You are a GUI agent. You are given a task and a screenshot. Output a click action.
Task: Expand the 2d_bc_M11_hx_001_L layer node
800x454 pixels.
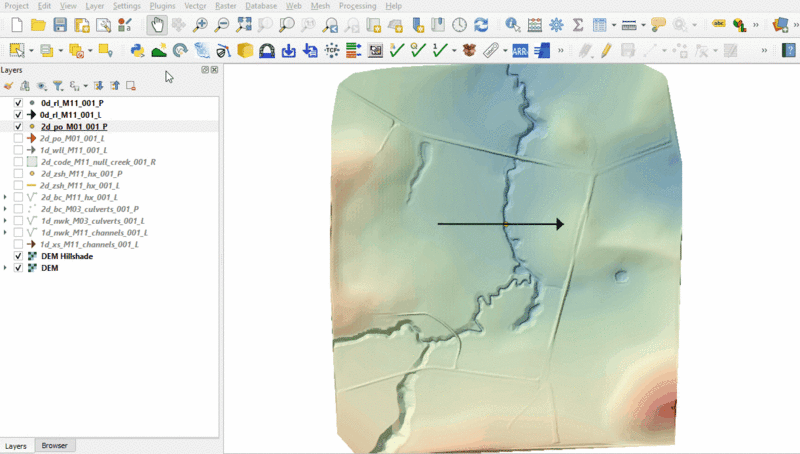point(7,197)
